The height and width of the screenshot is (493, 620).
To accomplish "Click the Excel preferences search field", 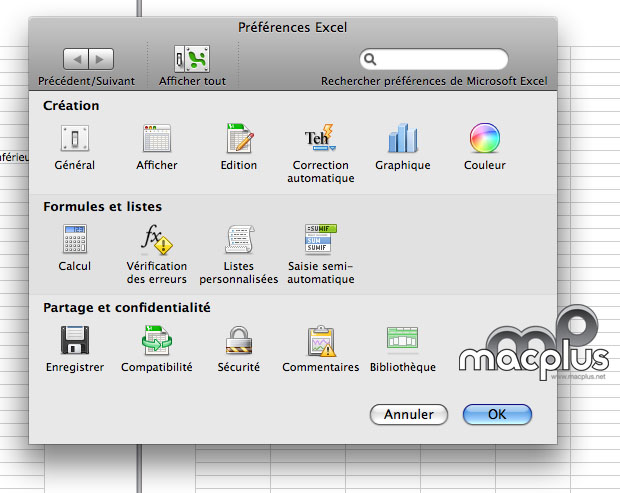I will pos(434,59).
